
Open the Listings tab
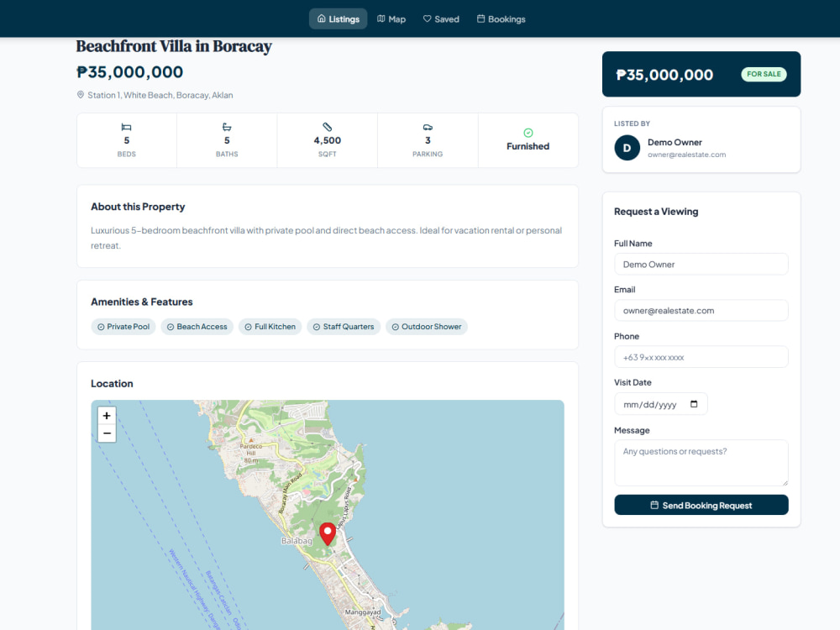point(338,18)
